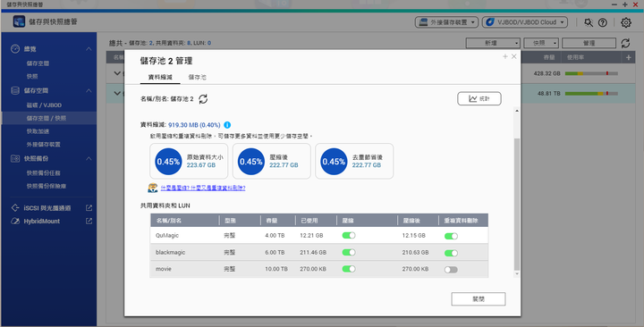Click the blue info icon beside 919.30 MB
The width and height of the screenshot is (644, 327).
pos(227,125)
